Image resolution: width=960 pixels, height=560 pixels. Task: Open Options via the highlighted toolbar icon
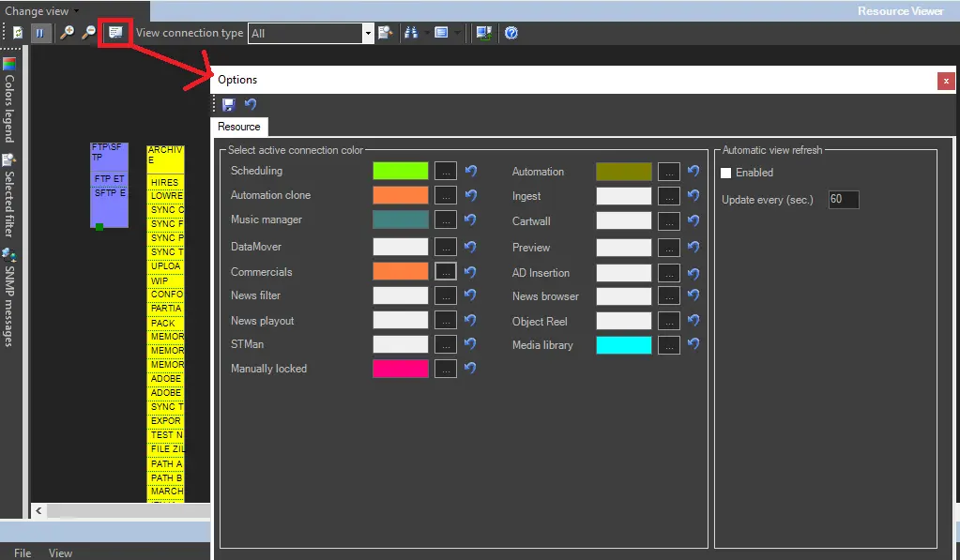pos(115,33)
